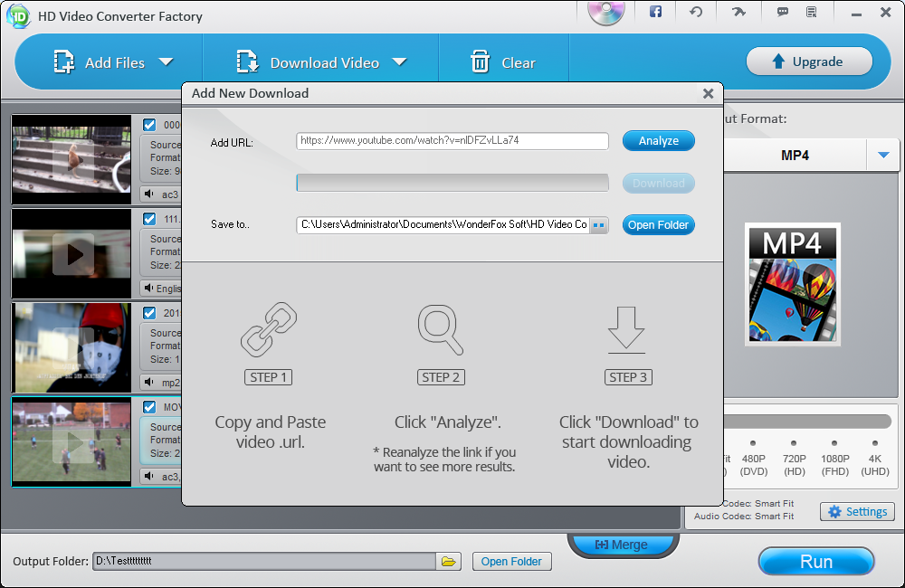905x588 pixels.
Task: Click the download progress bar
Action: coord(452,183)
